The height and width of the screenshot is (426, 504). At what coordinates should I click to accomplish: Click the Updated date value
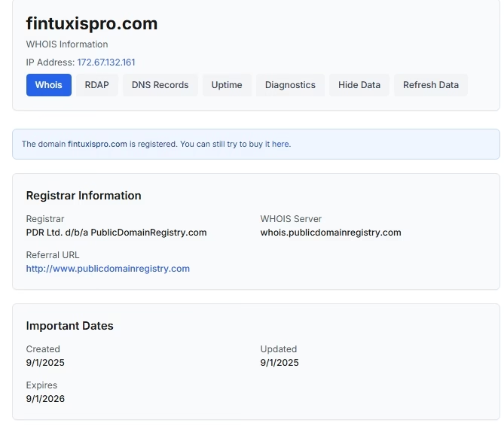(x=279, y=363)
